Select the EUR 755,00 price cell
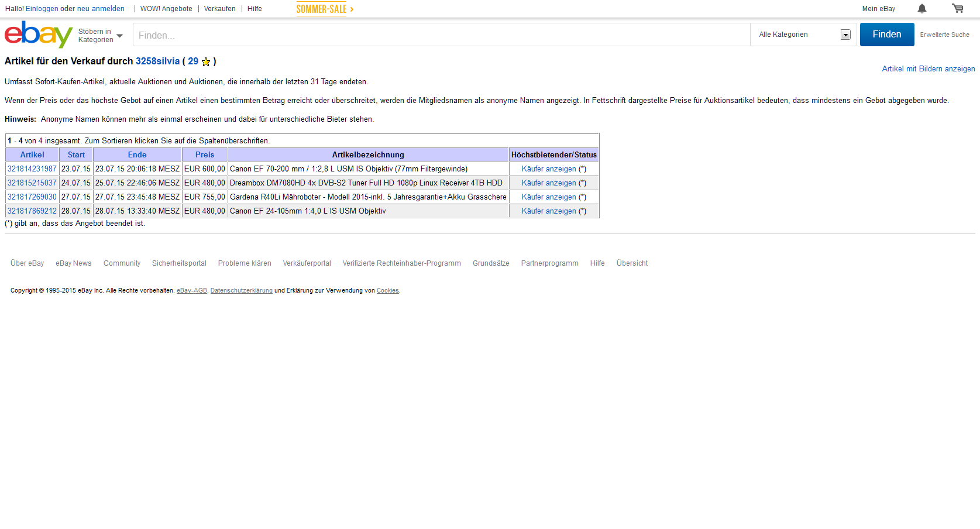The image size is (980, 529). point(204,197)
